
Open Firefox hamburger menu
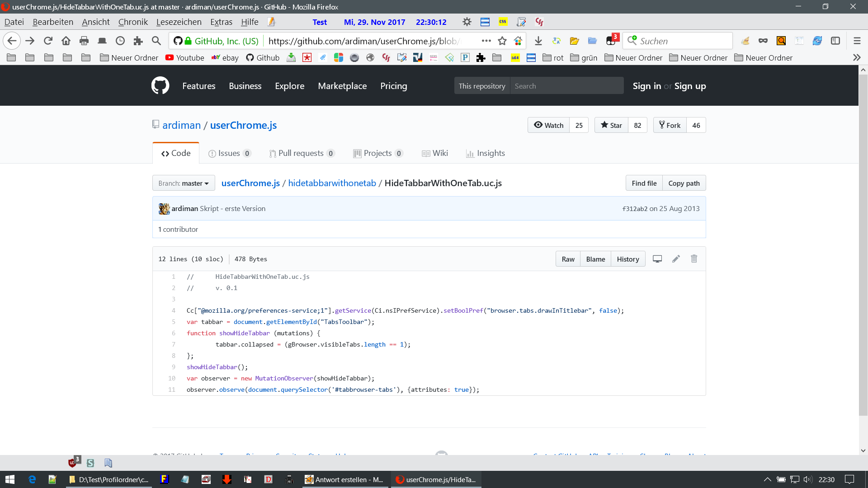[x=857, y=41]
